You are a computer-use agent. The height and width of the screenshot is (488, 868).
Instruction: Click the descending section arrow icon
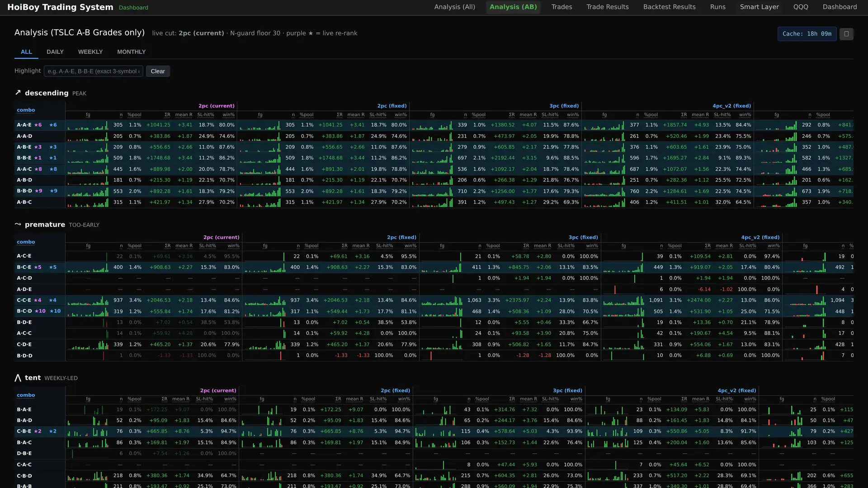tap(18, 93)
